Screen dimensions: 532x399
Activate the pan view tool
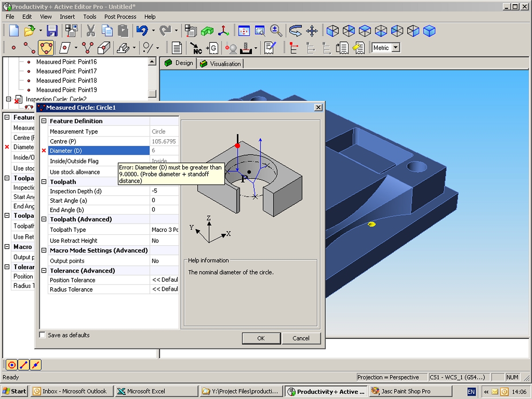click(x=312, y=31)
